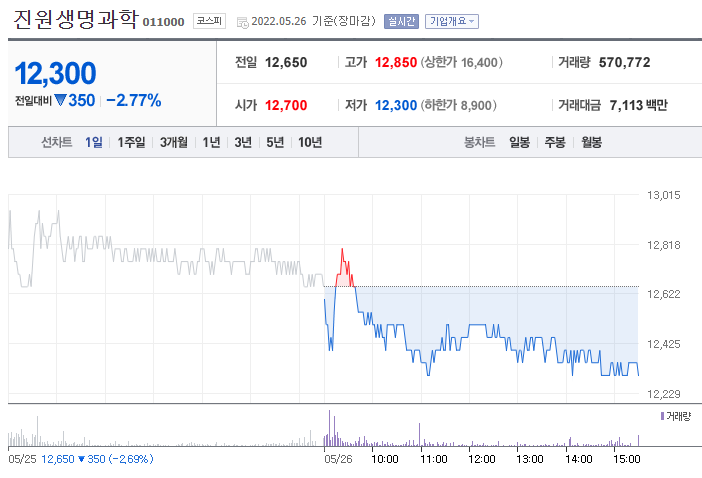This screenshot has height=478, width=702.
Task: Click the open price 12,700
Action: pyautogui.click(x=286, y=105)
